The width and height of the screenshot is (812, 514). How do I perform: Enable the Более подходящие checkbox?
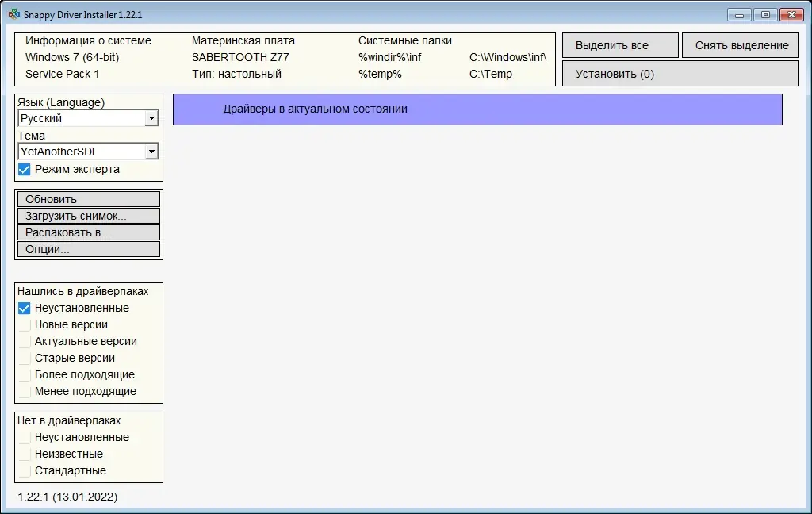pos(24,374)
